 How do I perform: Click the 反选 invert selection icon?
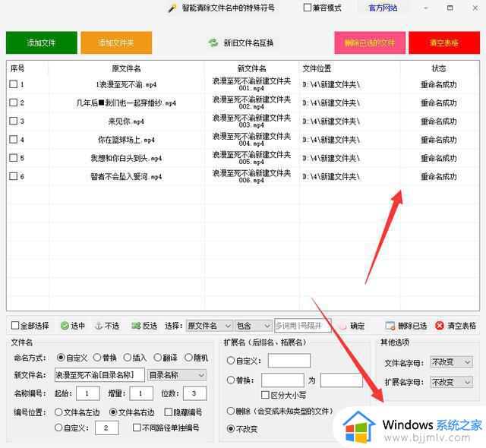click(136, 326)
